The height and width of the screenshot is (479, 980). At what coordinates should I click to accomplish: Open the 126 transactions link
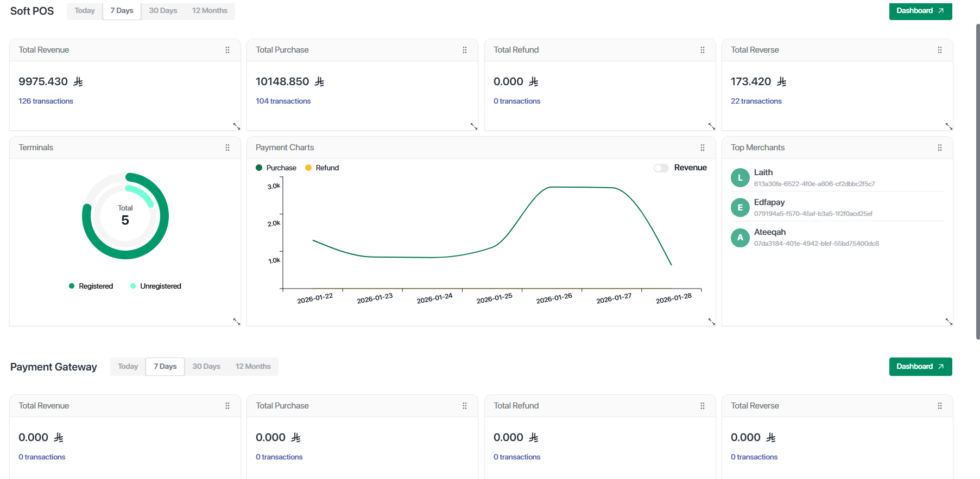[x=46, y=101]
